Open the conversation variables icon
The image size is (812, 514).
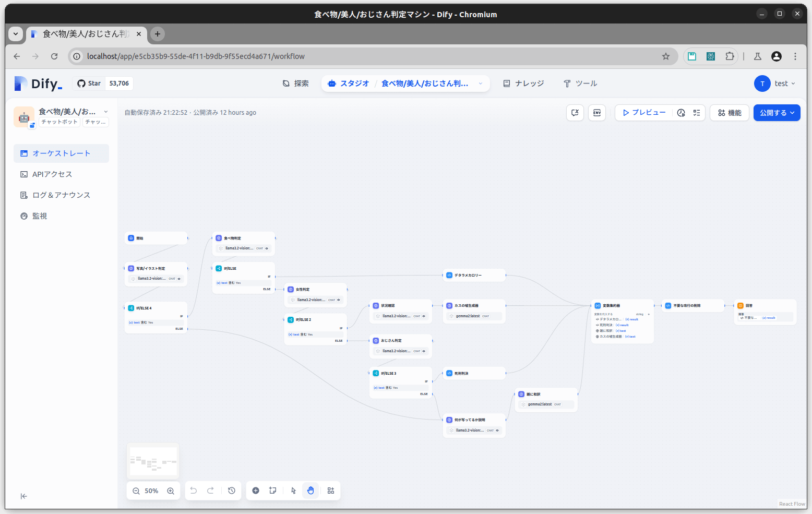575,113
